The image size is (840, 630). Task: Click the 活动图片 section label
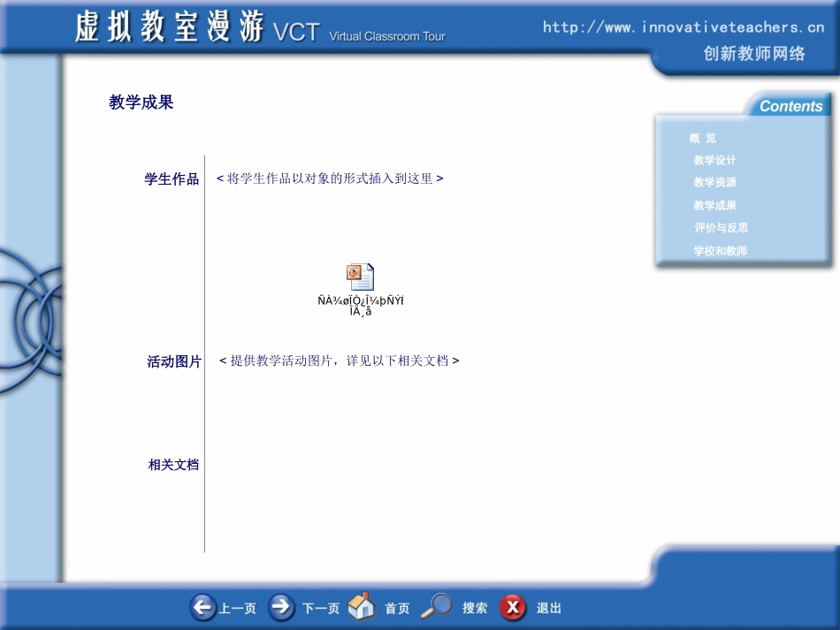click(x=174, y=362)
